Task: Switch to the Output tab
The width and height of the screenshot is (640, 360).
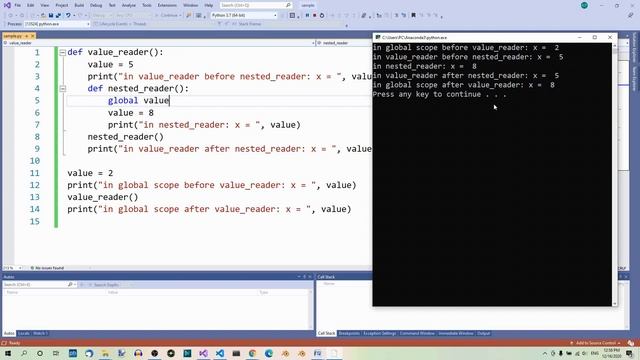Action: pos(484,333)
